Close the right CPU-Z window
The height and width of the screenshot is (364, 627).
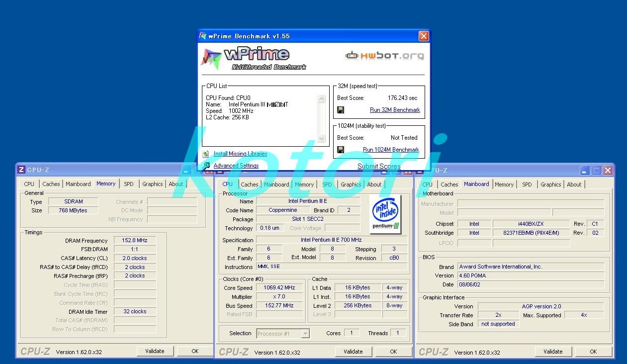608,171
